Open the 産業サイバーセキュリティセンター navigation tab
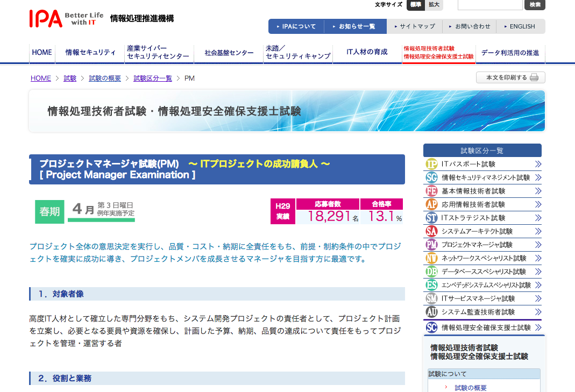575x392 pixels. click(x=159, y=53)
